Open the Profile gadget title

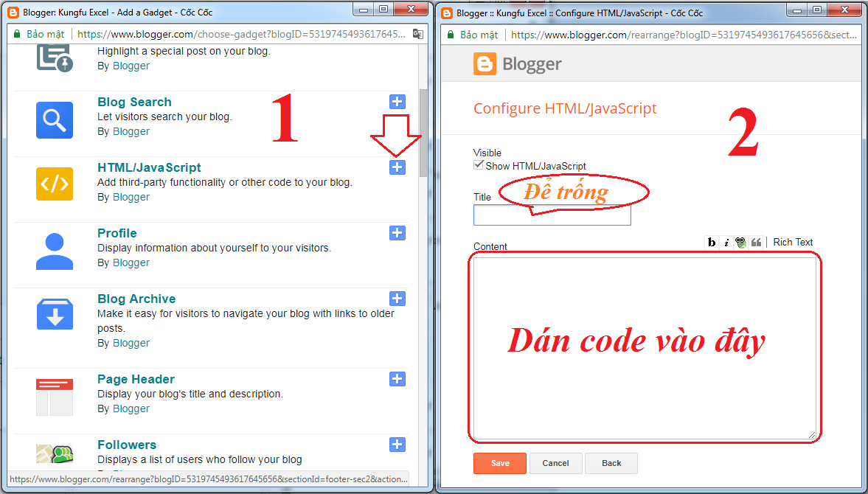pos(117,233)
